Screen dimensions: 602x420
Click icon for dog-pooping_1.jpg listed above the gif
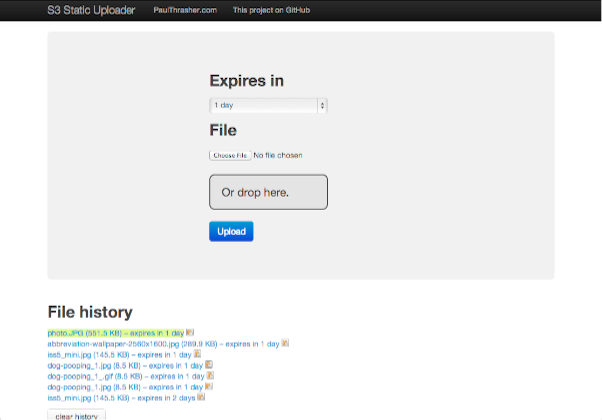[x=208, y=365]
